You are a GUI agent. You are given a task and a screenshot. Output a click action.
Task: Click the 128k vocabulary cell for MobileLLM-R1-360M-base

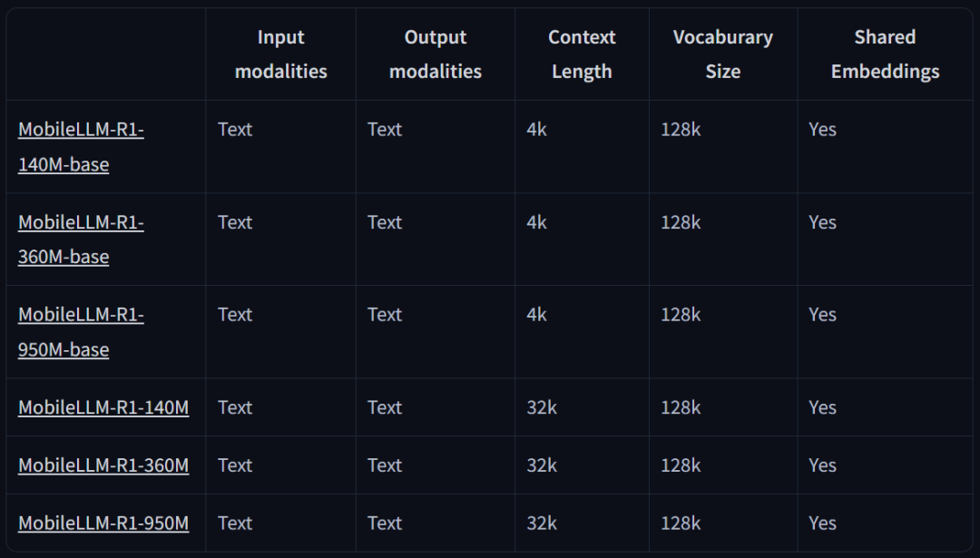(681, 222)
